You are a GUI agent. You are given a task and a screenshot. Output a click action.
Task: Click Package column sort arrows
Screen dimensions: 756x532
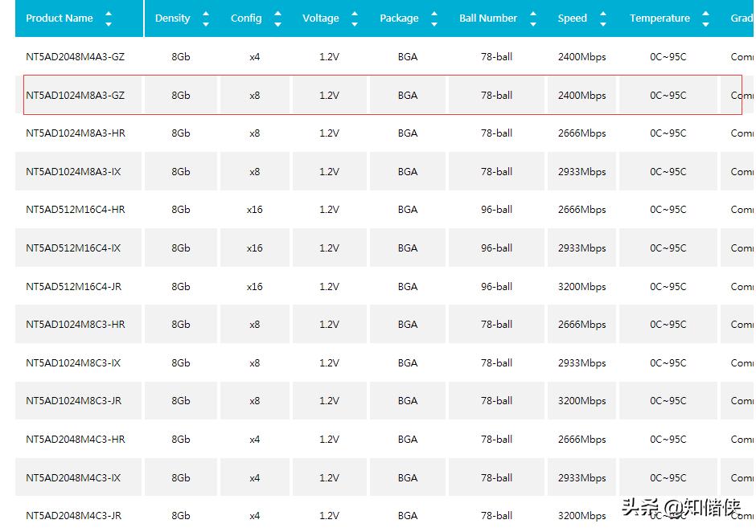click(x=434, y=18)
